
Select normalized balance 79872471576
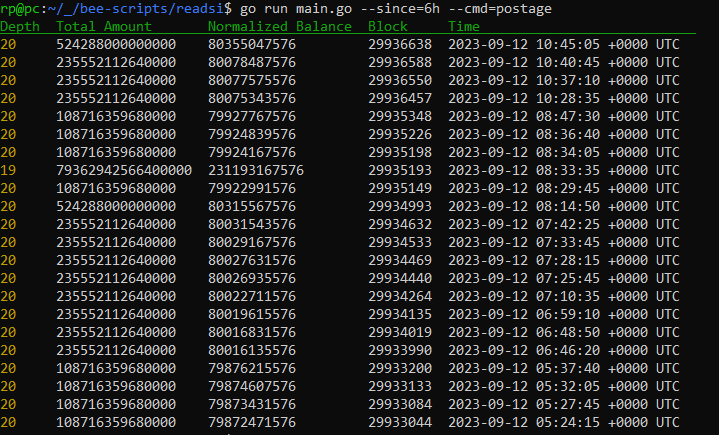252,422
